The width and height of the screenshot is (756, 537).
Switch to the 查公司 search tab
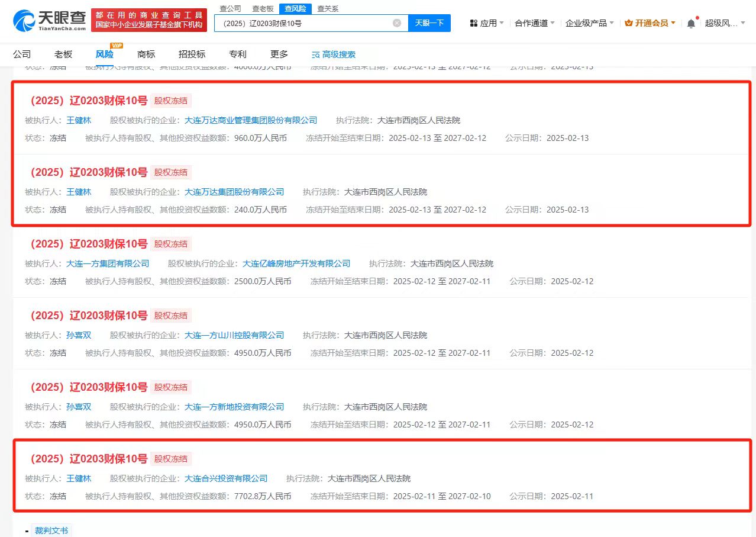(230, 8)
